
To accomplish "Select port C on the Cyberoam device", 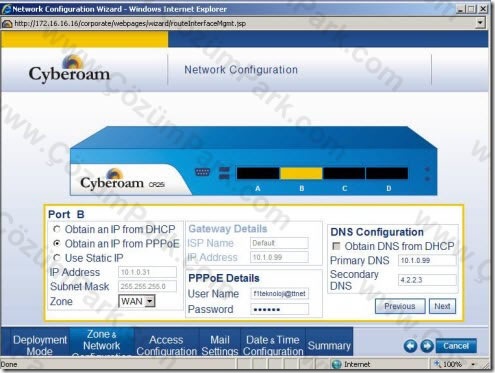I will 344,173.
